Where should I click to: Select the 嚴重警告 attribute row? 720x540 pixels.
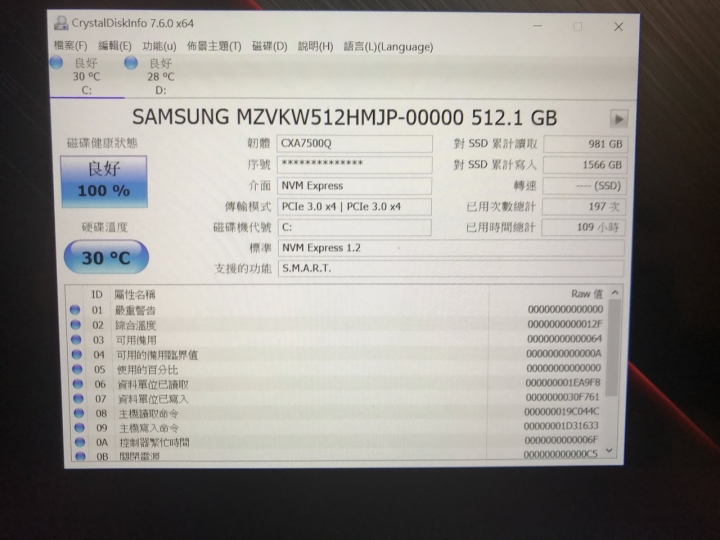tap(337, 310)
